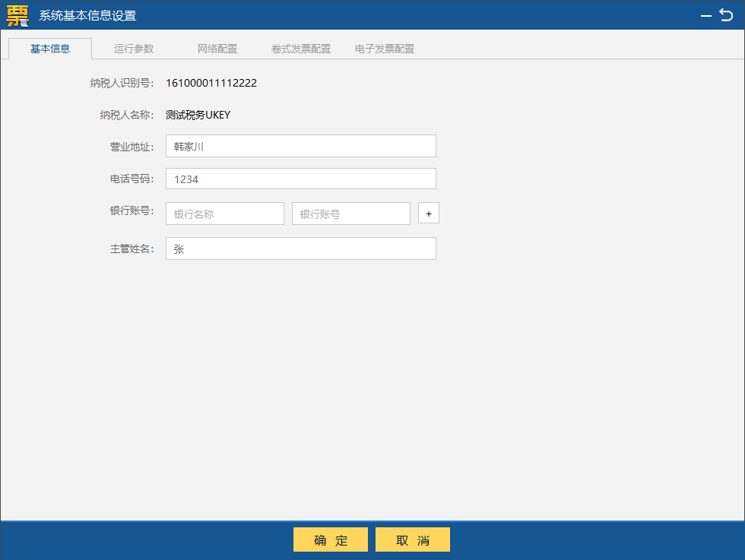The width and height of the screenshot is (745, 560).
Task: Click the return arrow icon in title bar
Action: pos(726,15)
